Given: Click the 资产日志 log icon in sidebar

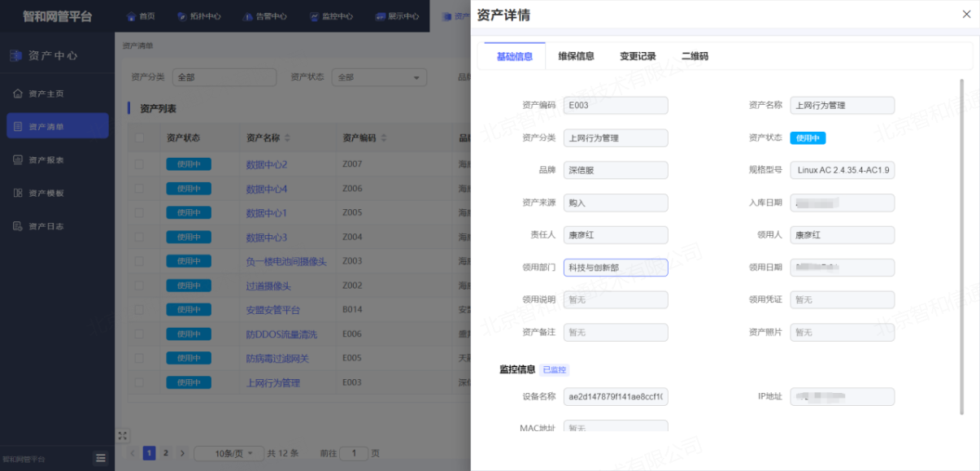Looking at the screenshot, I should click(x=18, y=225).
